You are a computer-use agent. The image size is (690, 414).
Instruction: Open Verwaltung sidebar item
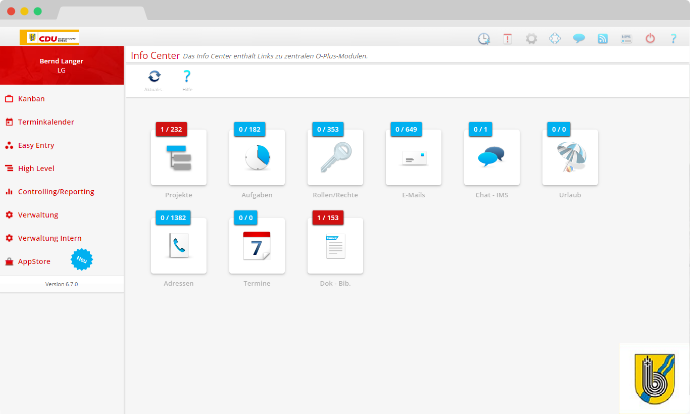click(38, 215)
